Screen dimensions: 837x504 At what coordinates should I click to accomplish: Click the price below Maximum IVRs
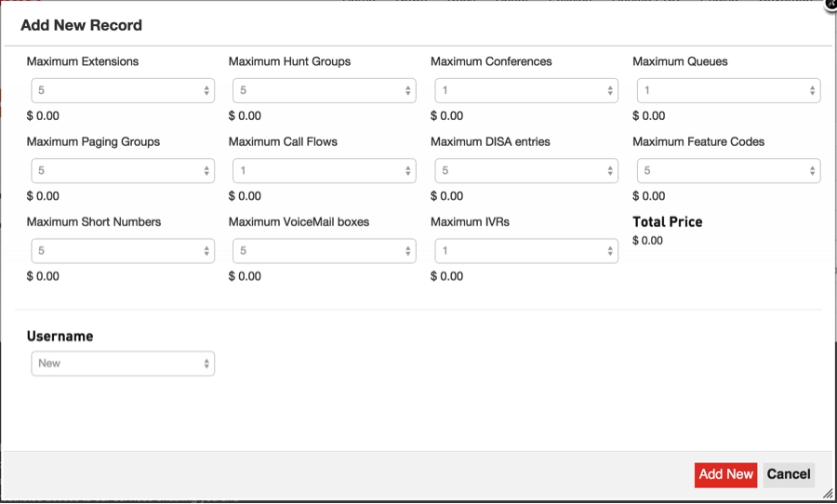(446, 276)
